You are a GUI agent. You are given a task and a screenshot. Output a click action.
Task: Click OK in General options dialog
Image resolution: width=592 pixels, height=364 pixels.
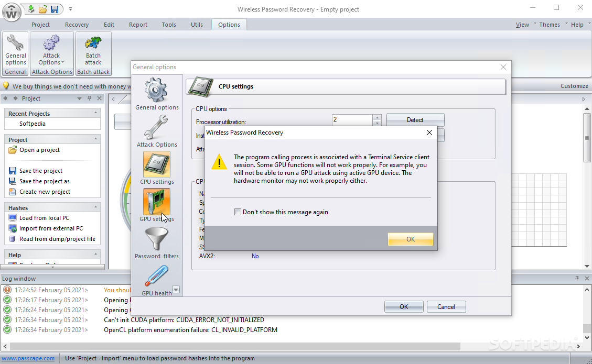click(x=404, y=307)
